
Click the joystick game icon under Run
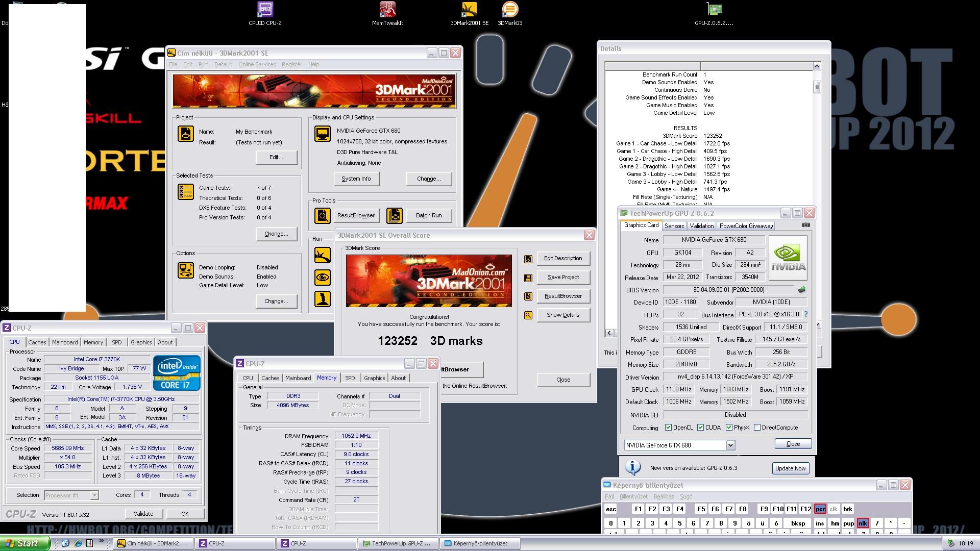click(x=323, y=299)
